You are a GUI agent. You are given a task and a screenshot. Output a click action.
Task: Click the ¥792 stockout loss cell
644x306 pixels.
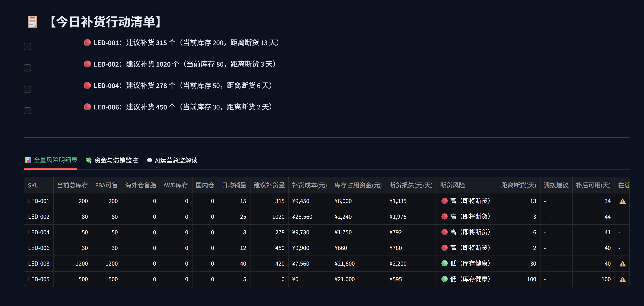[x=411, y=232]
